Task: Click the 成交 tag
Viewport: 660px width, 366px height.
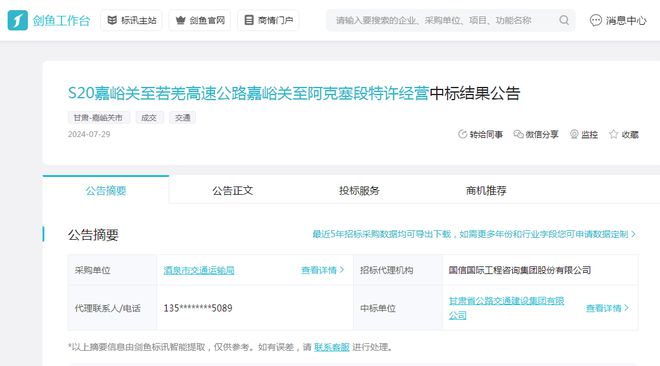Action: [149, 118]
